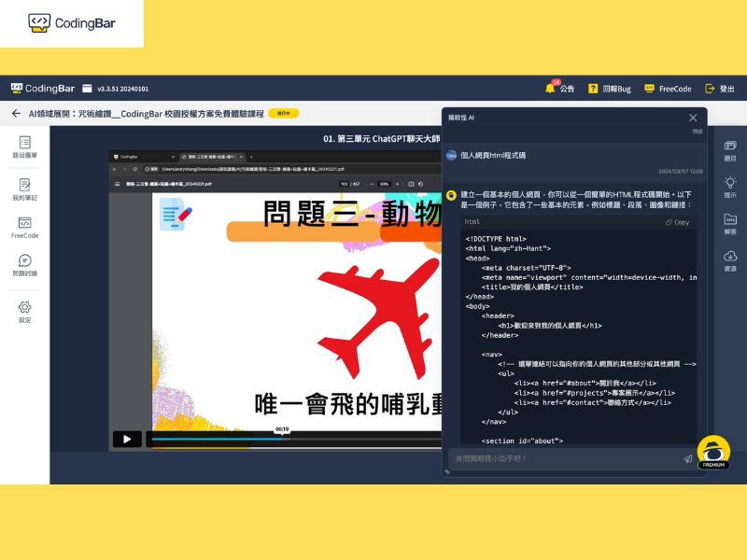747x560 pixels.
Task: Copy the html code block
Action: pos(677,222)
